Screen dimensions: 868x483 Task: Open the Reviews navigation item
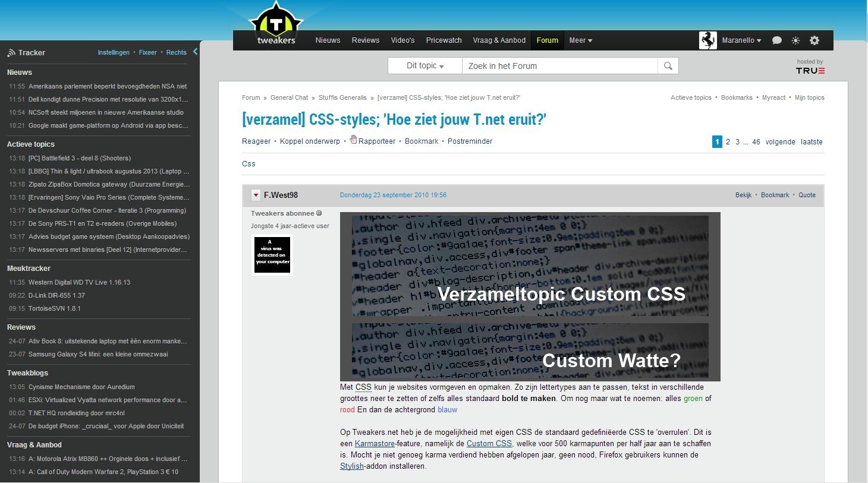[366, 40]
